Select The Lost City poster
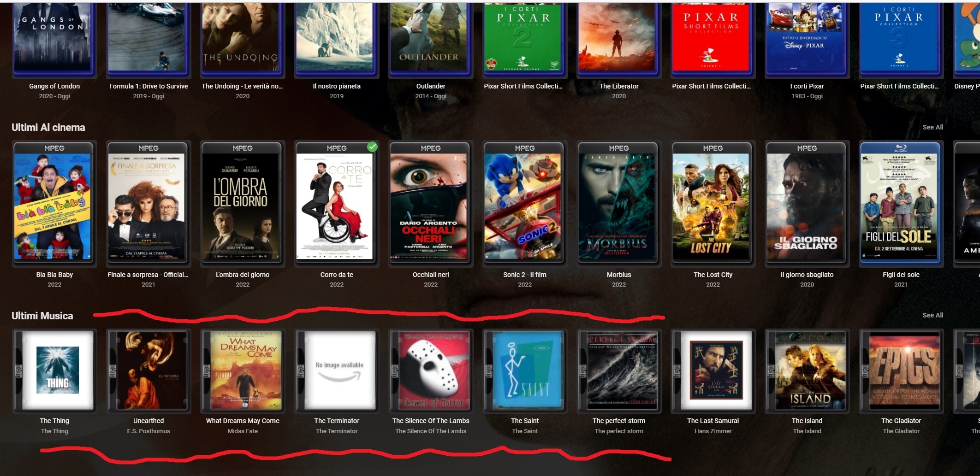This screenshot has height=476, width=980. click(x=713, y=203)
